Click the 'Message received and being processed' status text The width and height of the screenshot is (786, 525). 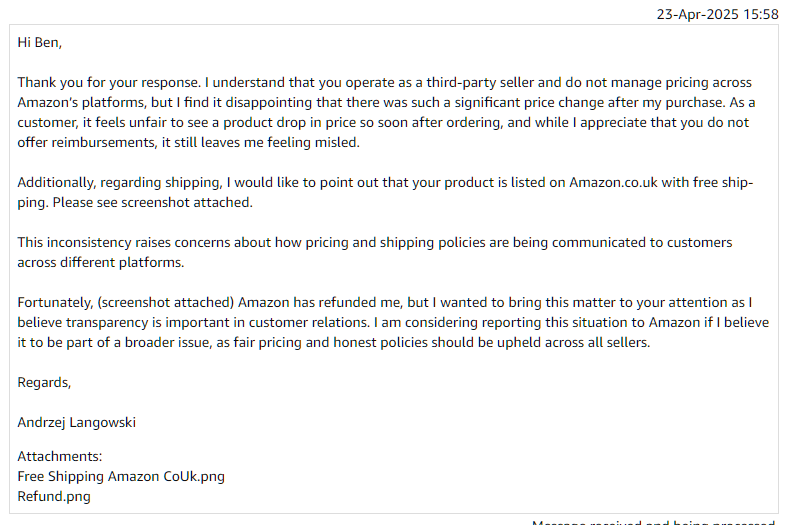pos(655,522)
